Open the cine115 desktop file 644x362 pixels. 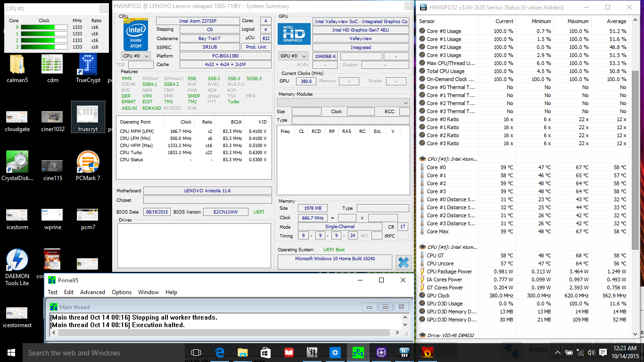(x=53, y=170)
